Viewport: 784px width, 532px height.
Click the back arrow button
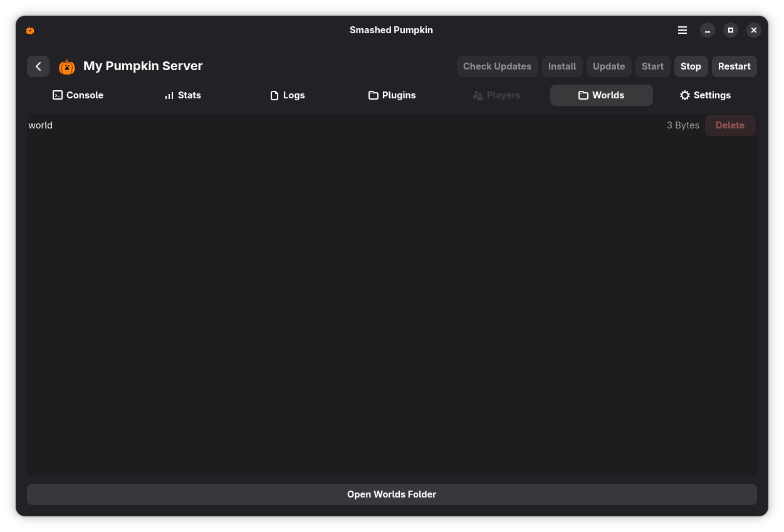pyautogui.click(x=38, y=66)
